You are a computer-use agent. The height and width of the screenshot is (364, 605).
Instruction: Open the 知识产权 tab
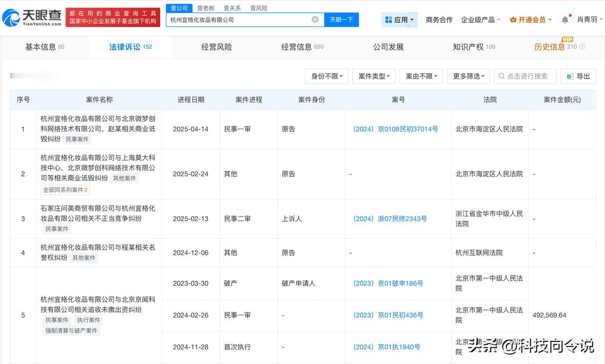point(474,47)
